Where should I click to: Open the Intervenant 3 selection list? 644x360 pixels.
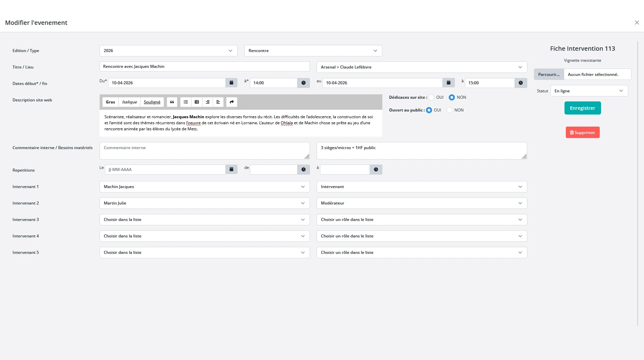[x=204, y=220]
